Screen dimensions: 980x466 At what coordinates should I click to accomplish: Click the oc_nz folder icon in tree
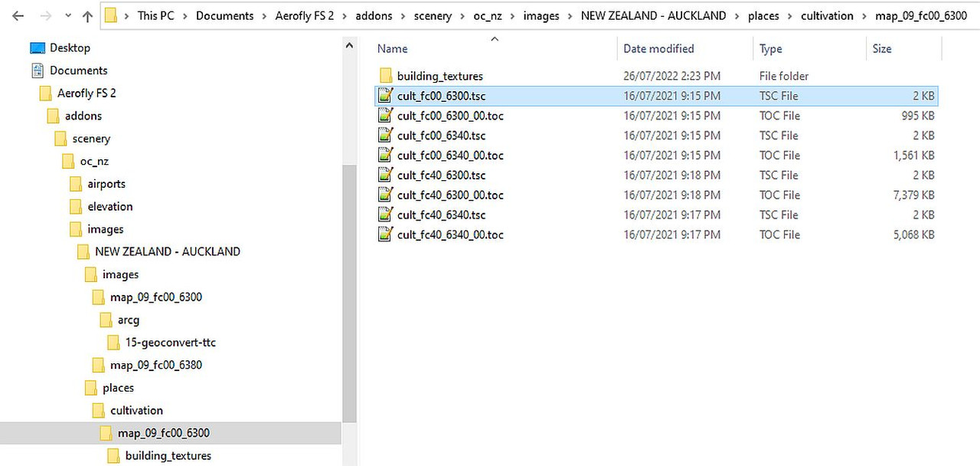click(68, 162)
